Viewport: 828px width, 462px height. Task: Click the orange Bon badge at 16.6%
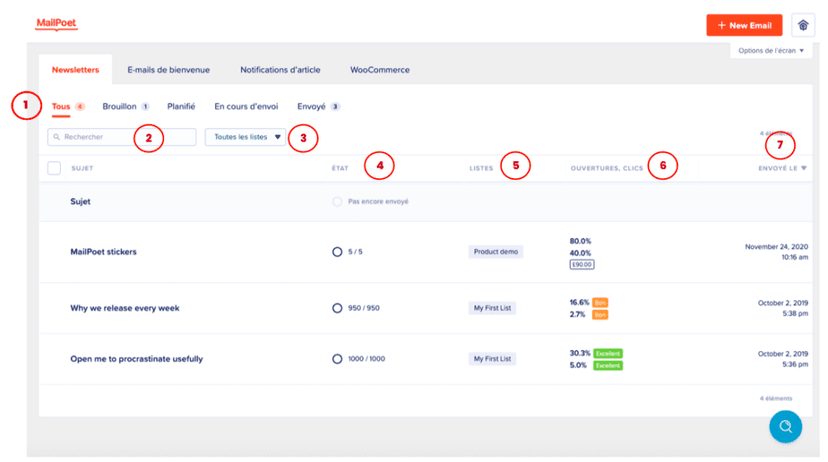coord(600,302)
